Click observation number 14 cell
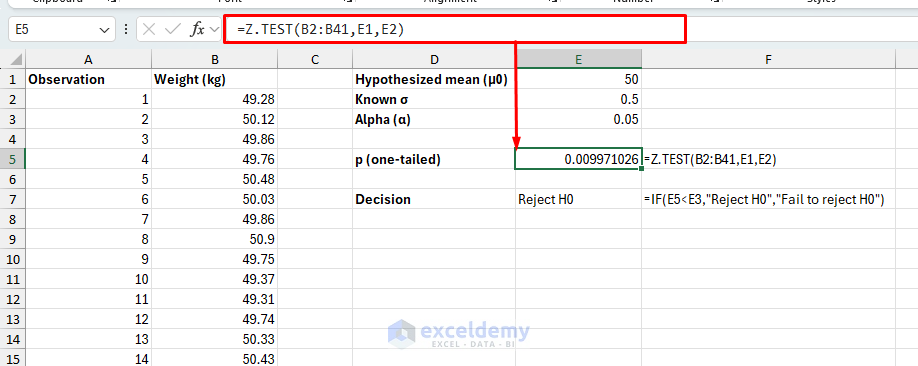 click(88, 359)
